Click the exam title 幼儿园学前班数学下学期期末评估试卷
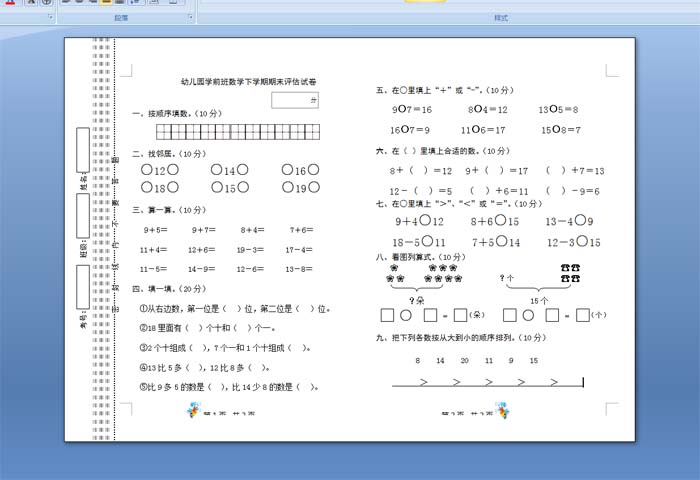This screenshot has width=700, height=480. (249, 82)
